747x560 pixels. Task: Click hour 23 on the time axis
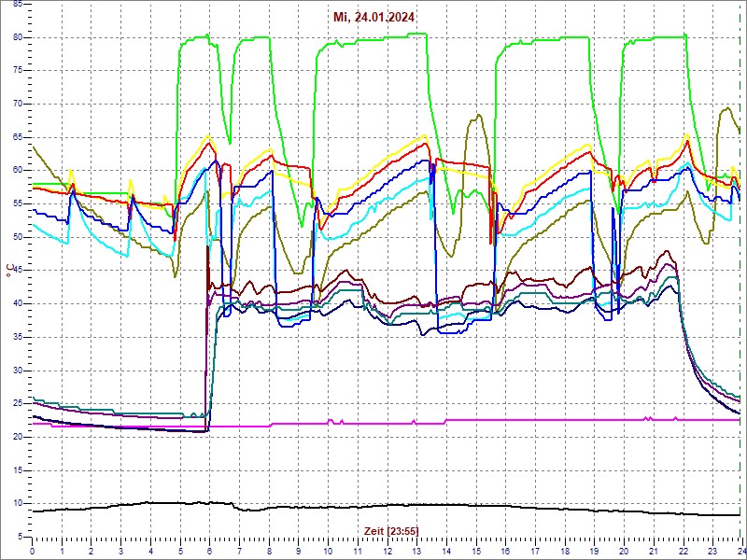pos(712,551)
